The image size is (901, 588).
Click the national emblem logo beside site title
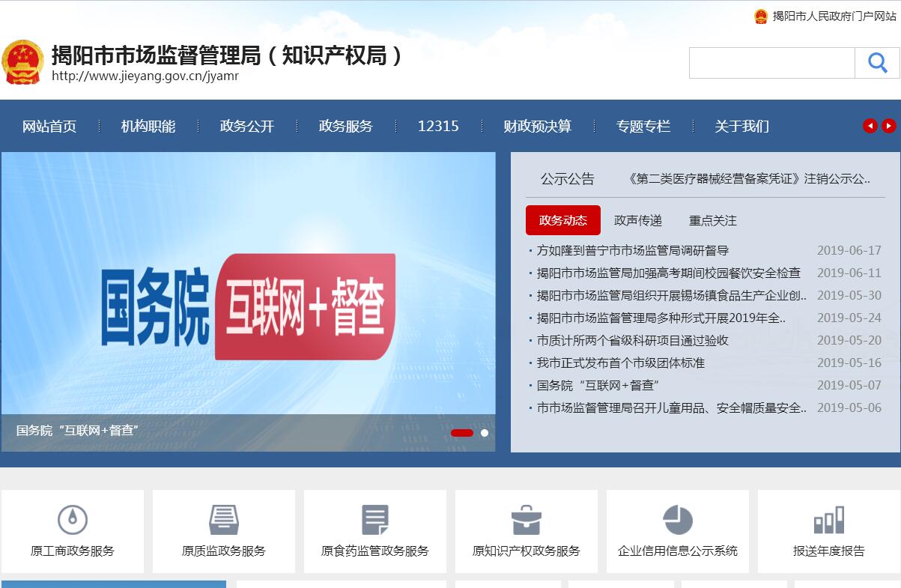pyautogui.click(x=23, y=62)
